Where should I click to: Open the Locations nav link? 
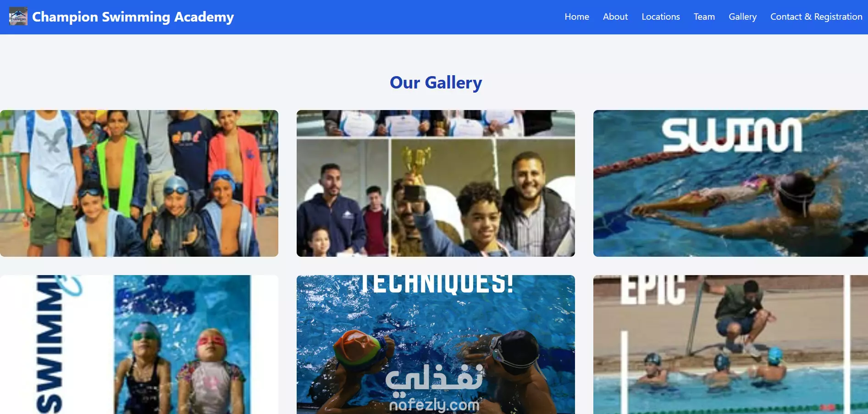click(660, 17)
